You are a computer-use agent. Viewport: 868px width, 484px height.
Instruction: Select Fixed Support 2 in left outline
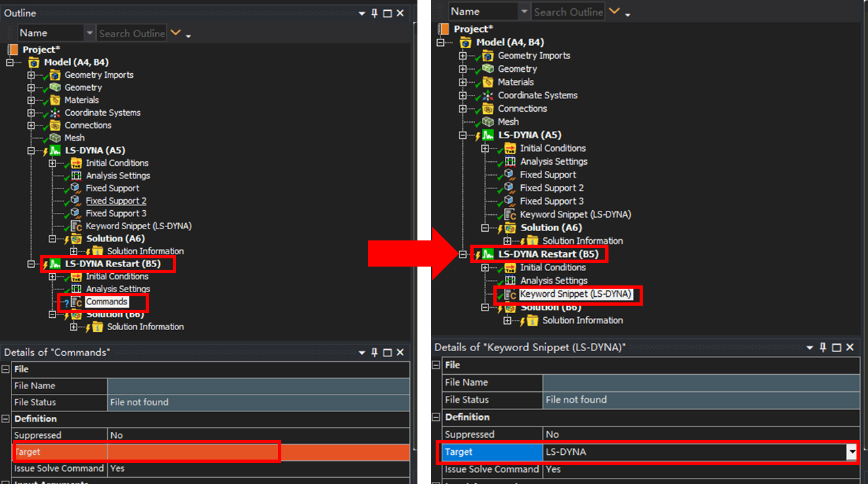[116, 201]
